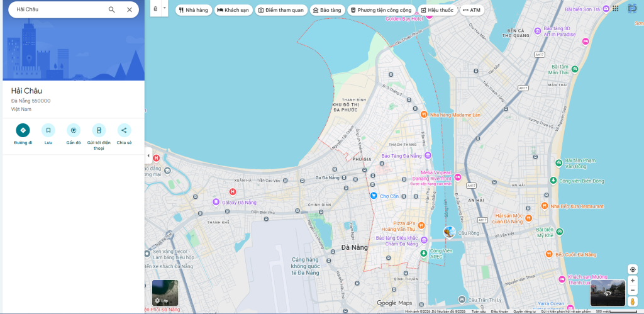Share Hải Châu using the Chia sẻ icon
The image size is (644, 314).
point(124,130)
